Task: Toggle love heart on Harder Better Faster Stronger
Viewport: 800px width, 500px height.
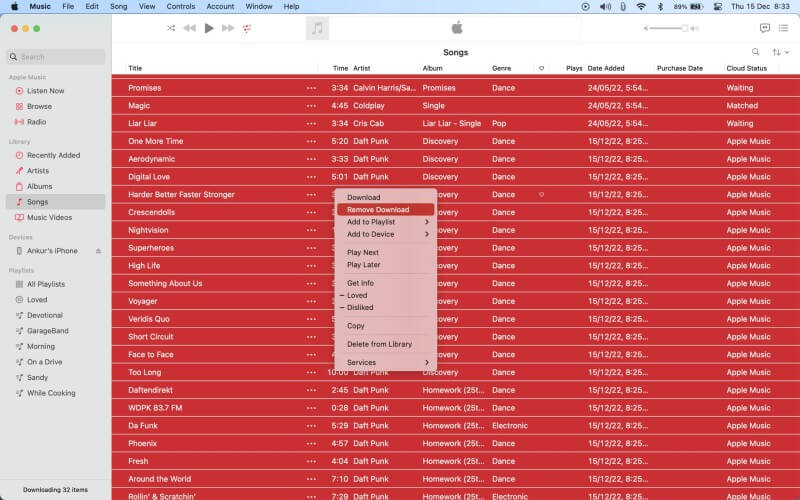Action: pyautogui.click(x=541, y=194)
